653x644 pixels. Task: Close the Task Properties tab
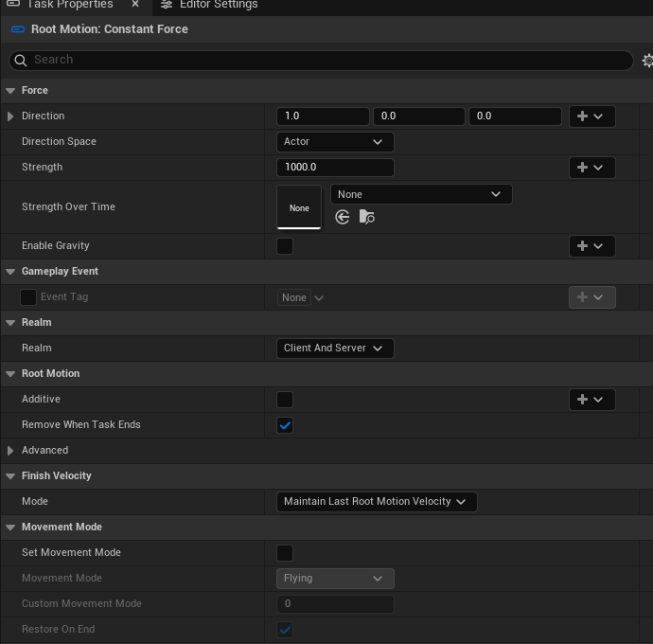pyautogui.click(x=135, y=4)
